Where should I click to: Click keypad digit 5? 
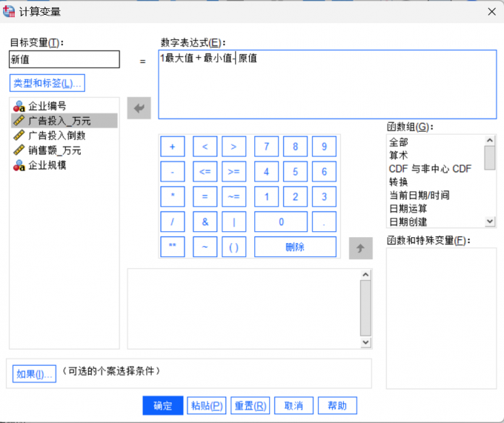point(296,172)
